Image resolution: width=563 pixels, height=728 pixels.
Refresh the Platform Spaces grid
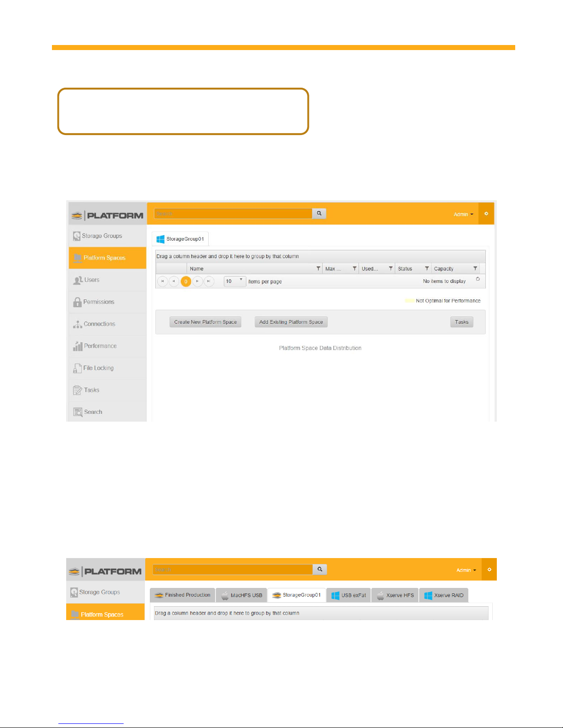478,279
